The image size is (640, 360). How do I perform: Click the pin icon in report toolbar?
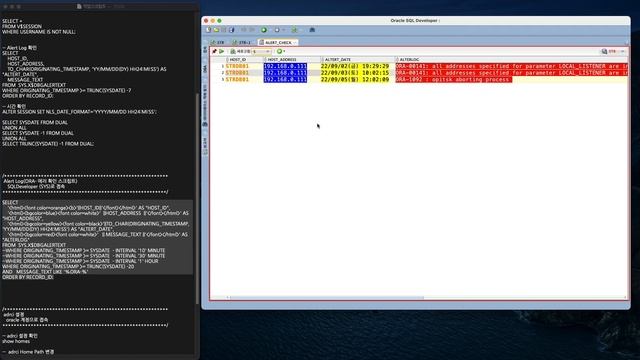pos(214,51)
